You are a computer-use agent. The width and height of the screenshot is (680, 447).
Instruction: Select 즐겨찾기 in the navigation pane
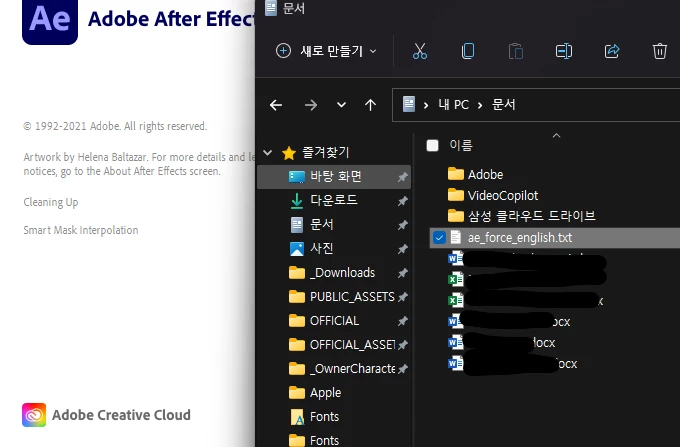click(x=326, y=152)
